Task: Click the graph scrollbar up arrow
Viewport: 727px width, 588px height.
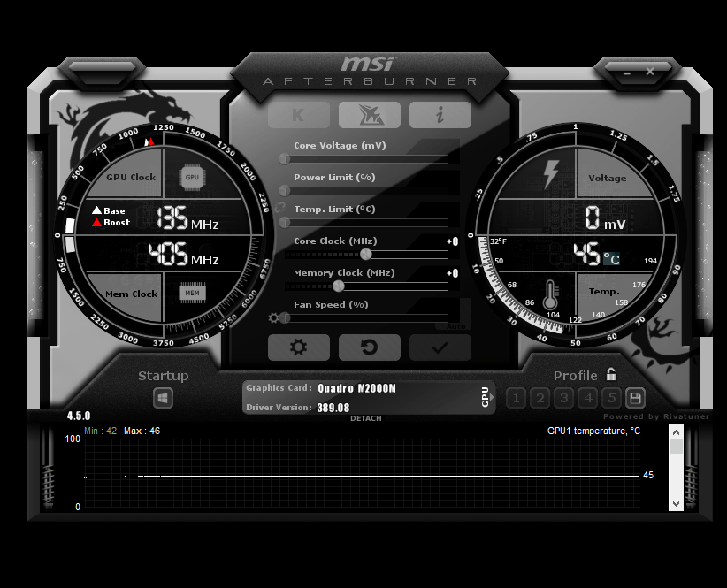Action: [676, 432]
